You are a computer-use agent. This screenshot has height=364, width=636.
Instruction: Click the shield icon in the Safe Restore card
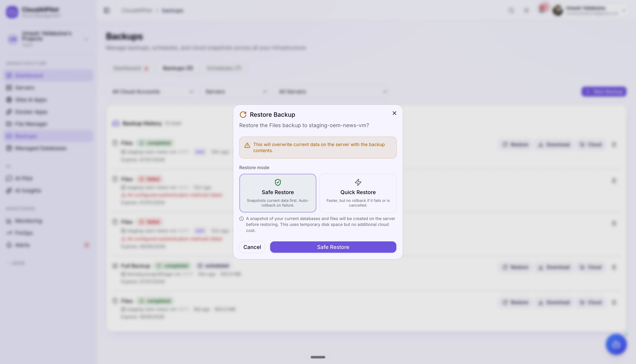pos(278,182)
